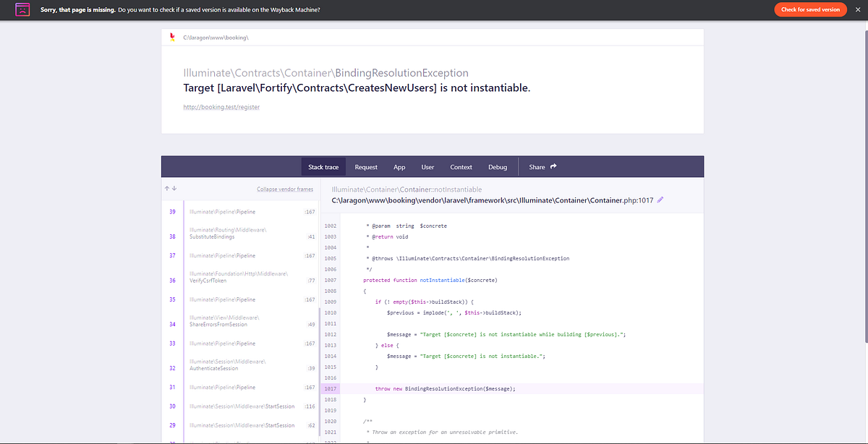
Task: Go to next frame using the down arrow
Action: (x=174, y=187)
